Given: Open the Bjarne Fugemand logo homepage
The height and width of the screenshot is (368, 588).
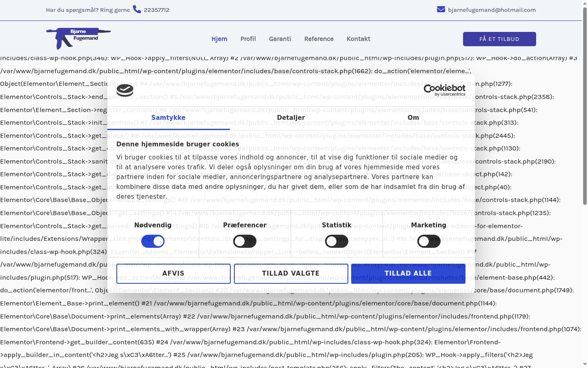Looking at the screenshot, I should click(78, 38).
